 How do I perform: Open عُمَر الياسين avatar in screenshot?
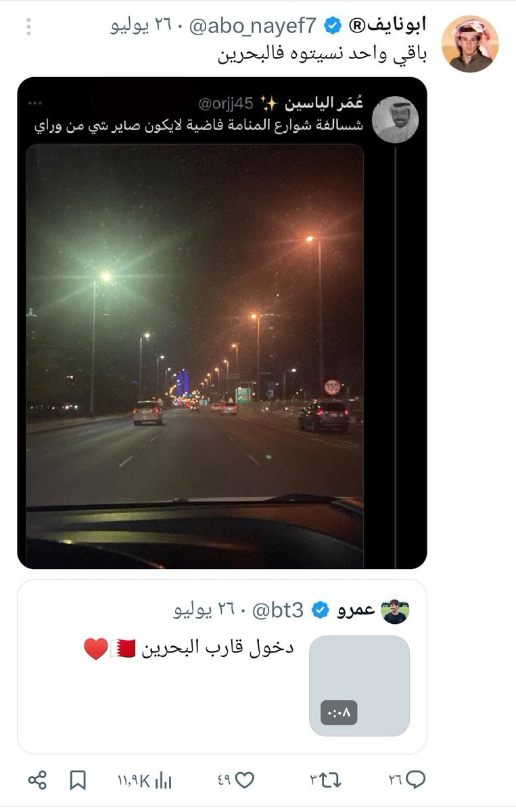pos(396,120)
